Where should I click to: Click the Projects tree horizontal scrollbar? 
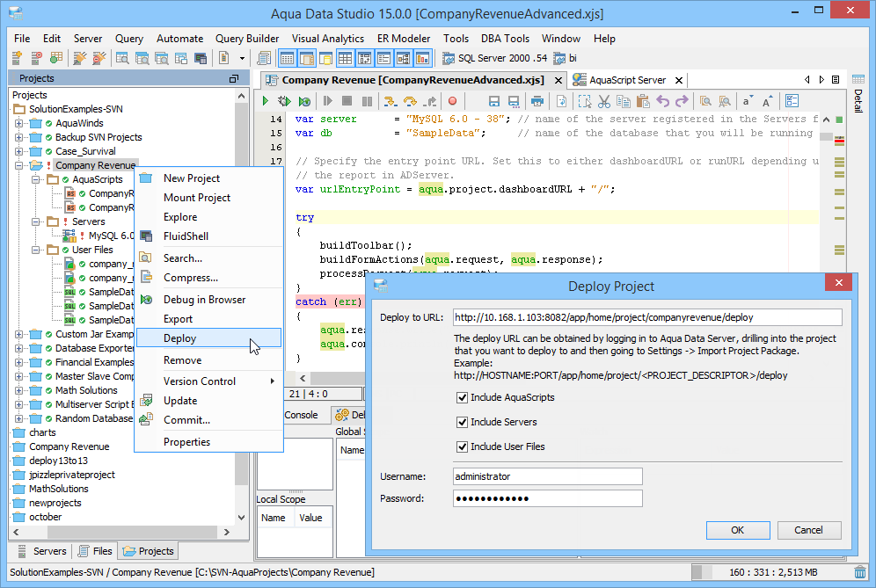121,532
